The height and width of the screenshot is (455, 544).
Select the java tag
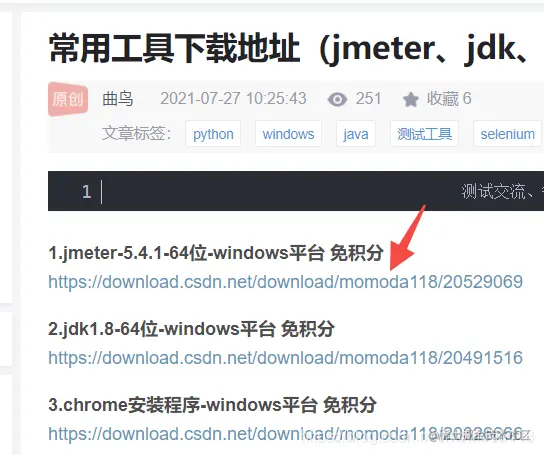pos(356,134)
